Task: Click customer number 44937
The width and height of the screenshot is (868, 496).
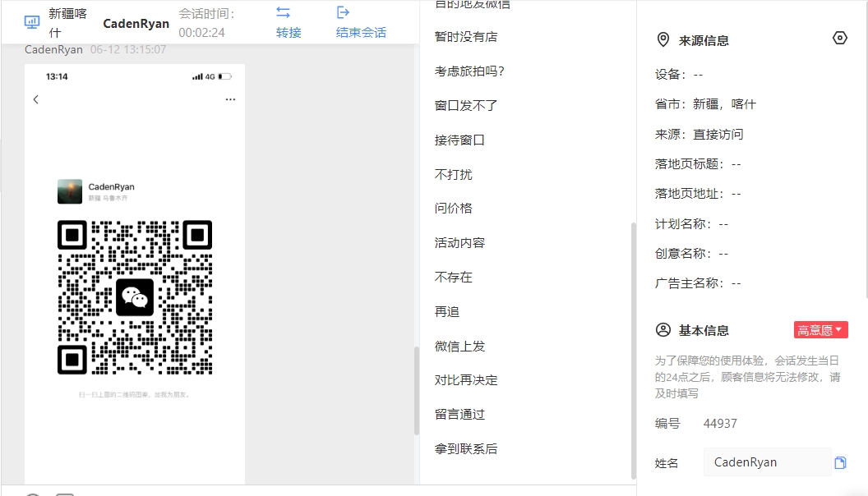Action: pos(720,424)
